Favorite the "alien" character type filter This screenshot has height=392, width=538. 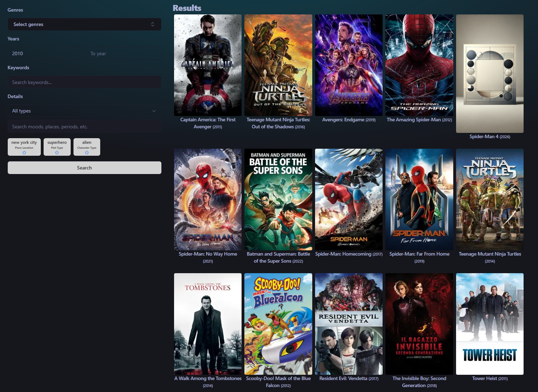(87, 153)
